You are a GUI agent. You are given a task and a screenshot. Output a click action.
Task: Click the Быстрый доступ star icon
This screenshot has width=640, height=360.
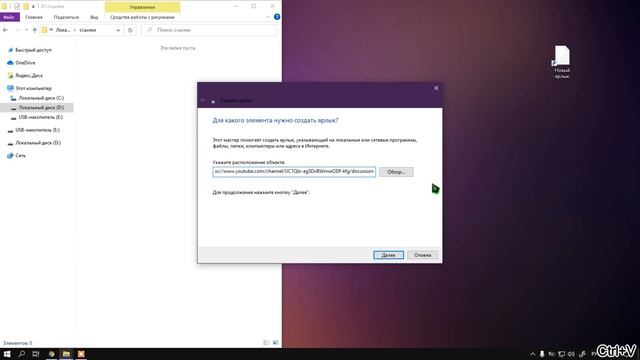click(x=10, y=50)
